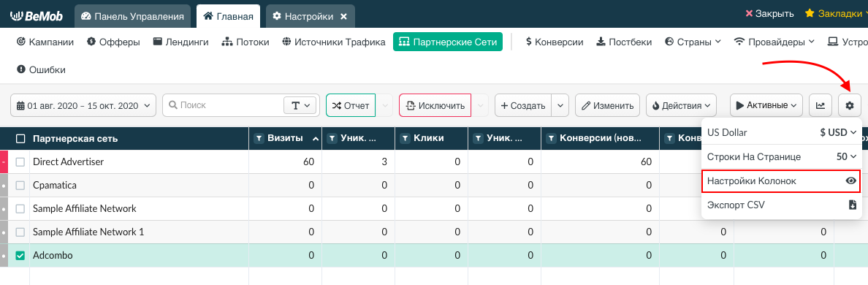
Task: Open dropdown arrow next to Создать
Action: [561, 105]
